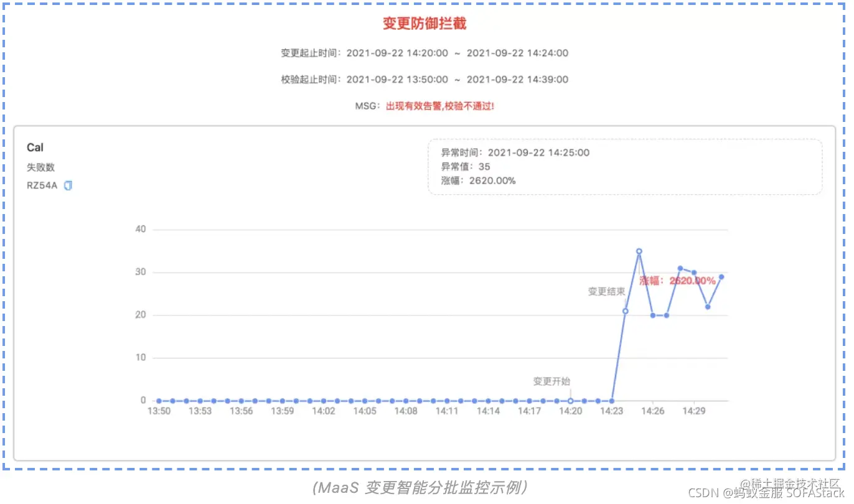Click 涨幅：2620.00% in the anomaly info box
854x504 pixels.
[x=479, y=180]
